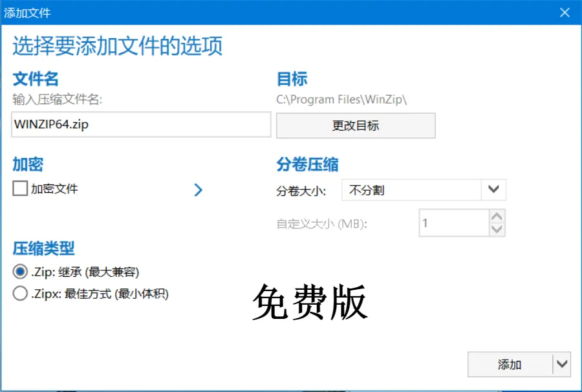Click the 分卷压缩 heading
This screenshot has height=392, width=582.
tap(307, 164)
